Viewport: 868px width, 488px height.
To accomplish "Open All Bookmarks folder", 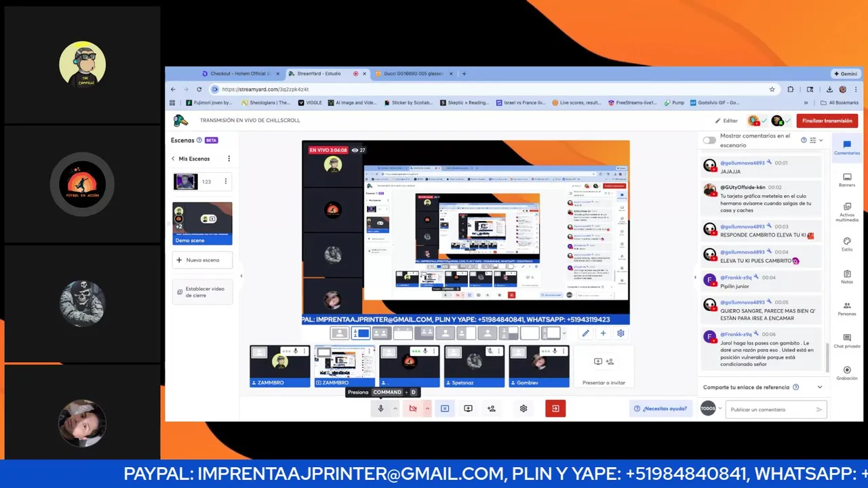I will (840, 102).
